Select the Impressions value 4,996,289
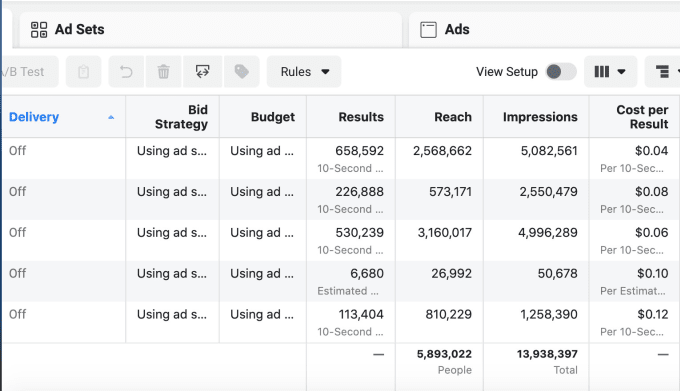This screenshot has height=391, width=680. 548,233
